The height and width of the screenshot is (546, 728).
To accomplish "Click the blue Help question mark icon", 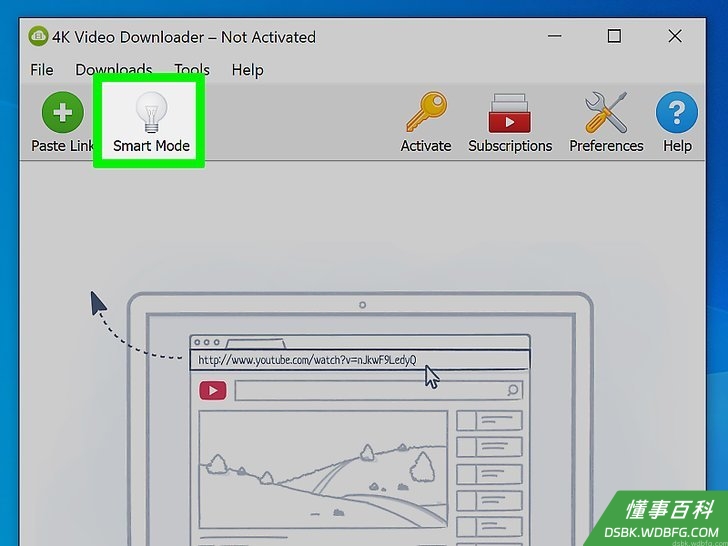I will point(676,112).
